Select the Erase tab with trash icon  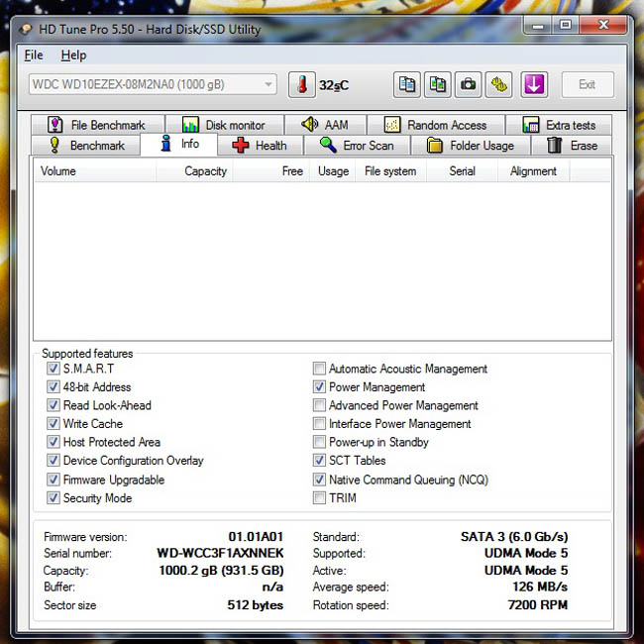point(572,146)
